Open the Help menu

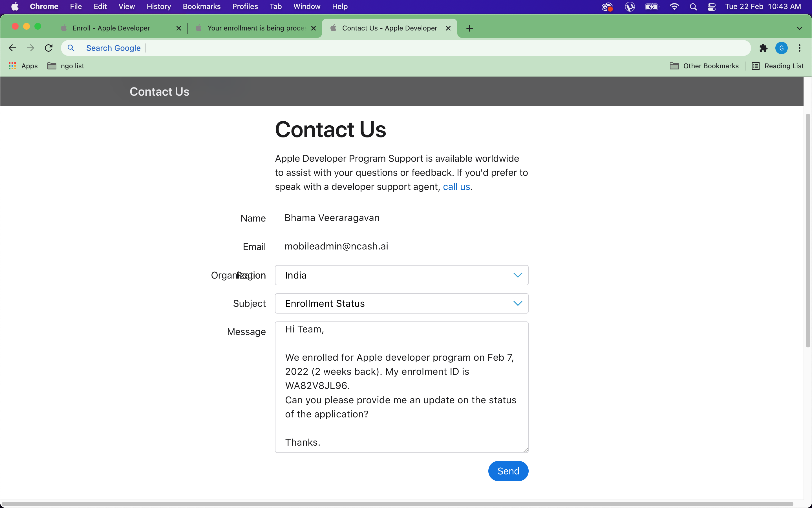click(339, 6)
